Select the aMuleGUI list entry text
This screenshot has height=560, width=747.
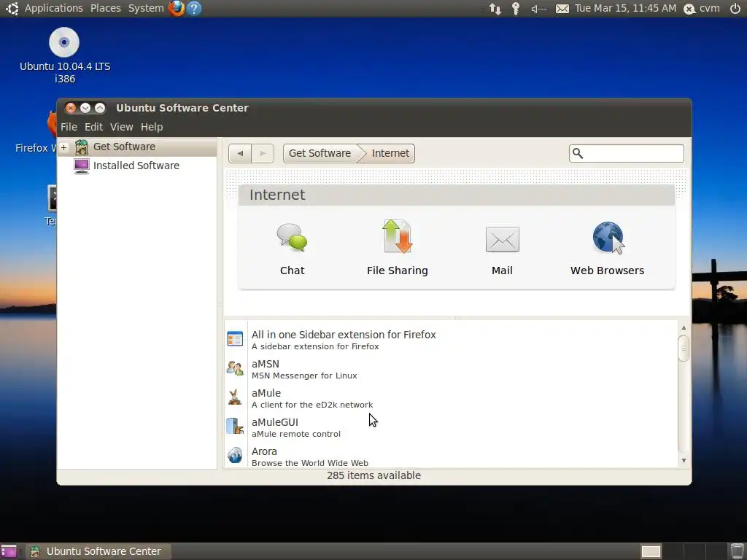click(275, 422)
